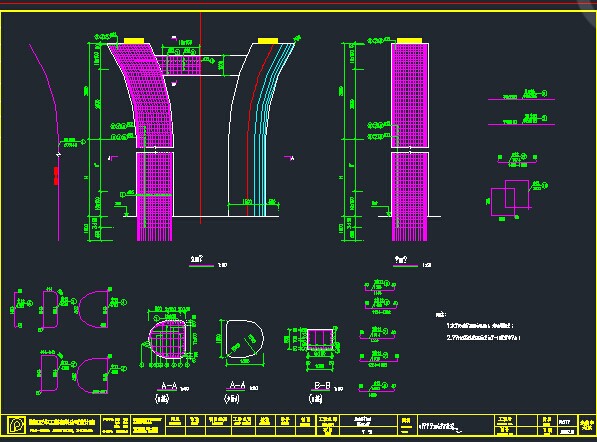Select the upper D-shaped stirrup detail, bottom left
597x442 pixels.
click(x=93, y=309)
